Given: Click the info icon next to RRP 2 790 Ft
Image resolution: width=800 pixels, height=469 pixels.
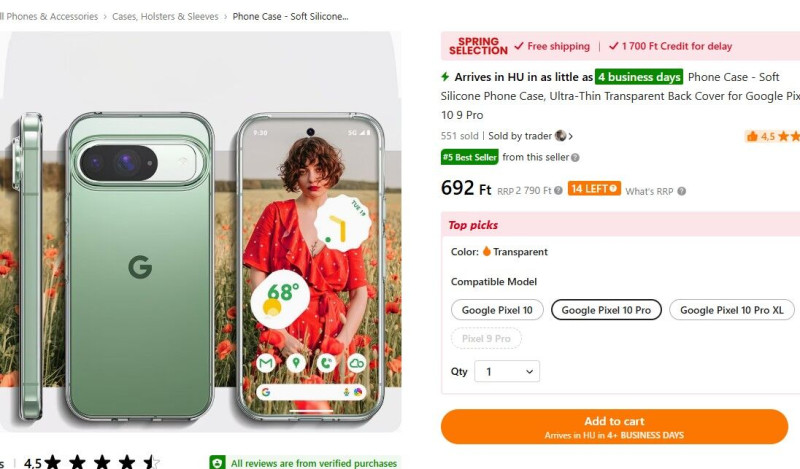Looking at the screenshot, I should [x=559, y=190].
